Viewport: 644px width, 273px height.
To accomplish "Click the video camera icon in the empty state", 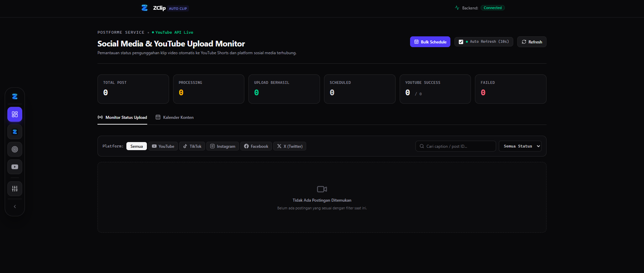I will click(x=322, y=189).
